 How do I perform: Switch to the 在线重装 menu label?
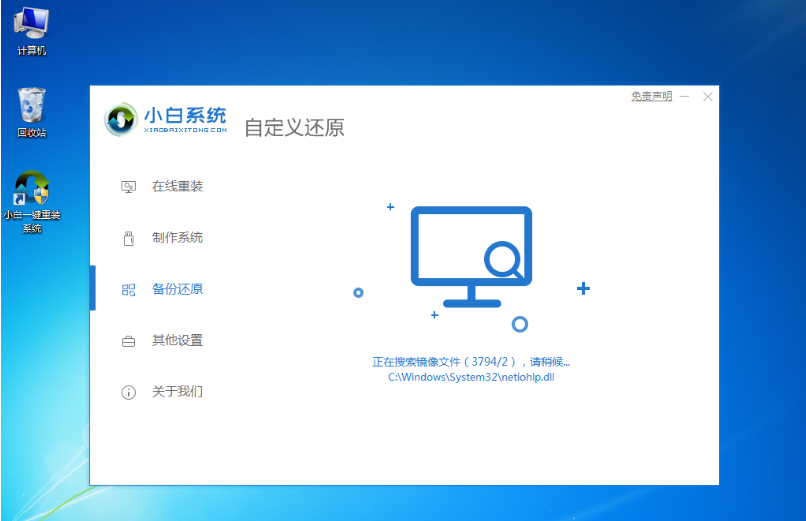click(x=177, y=187)
